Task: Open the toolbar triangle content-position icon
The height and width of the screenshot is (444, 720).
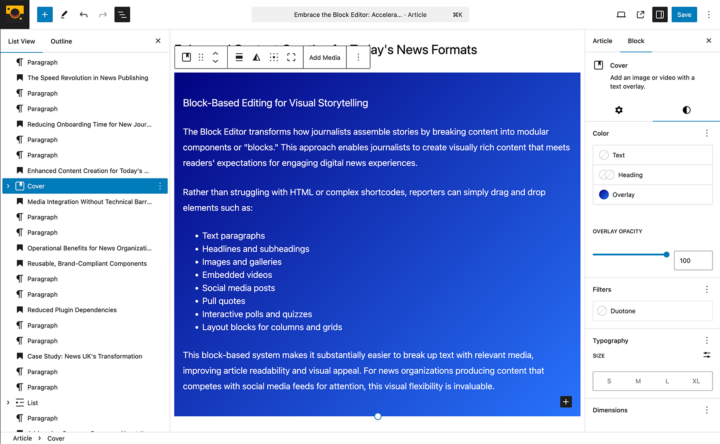Action: [x=257, y=57]
